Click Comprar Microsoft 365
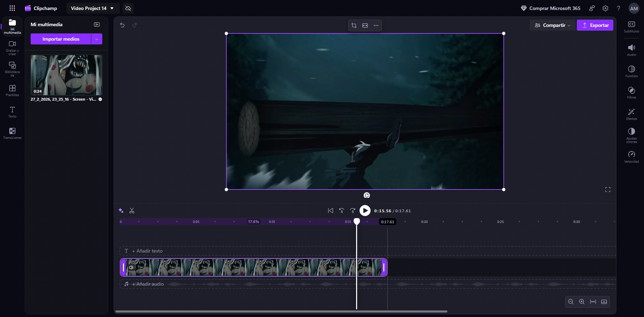The height and width of the screenshot is (317, 644). click(551, 8)
